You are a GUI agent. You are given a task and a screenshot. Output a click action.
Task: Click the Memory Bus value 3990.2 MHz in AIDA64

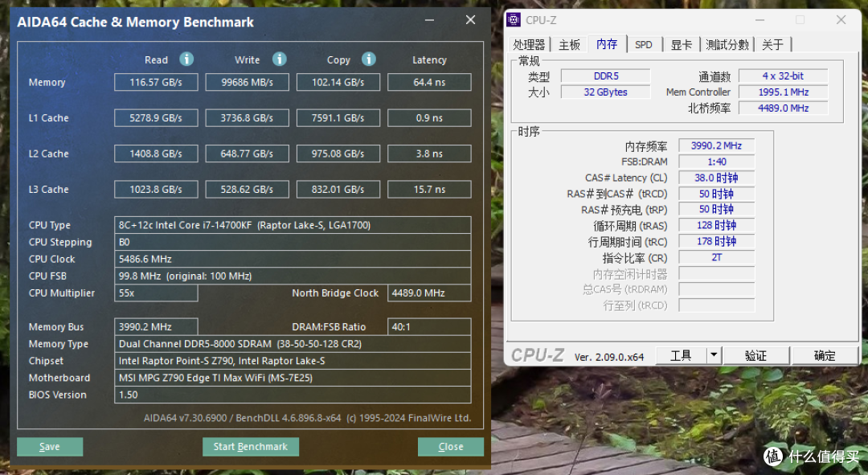coord(156,326)
